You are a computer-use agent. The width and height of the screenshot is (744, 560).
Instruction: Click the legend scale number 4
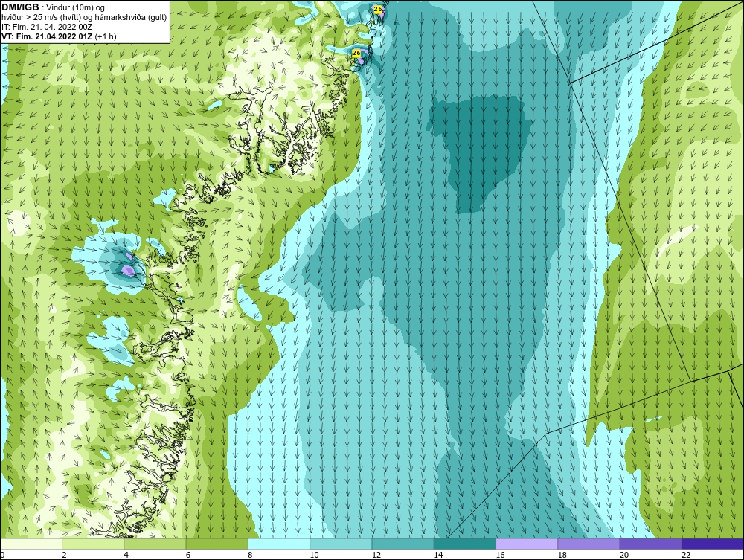[x=126, y=556]
